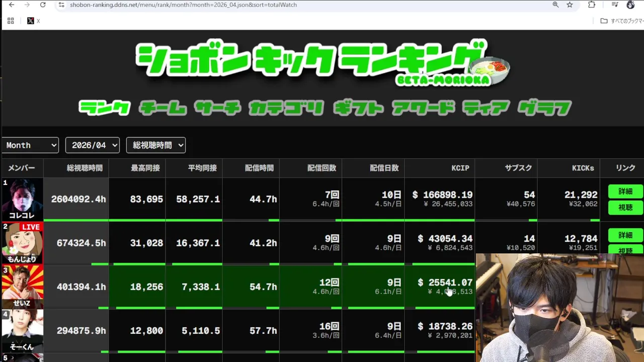Switch to the カテゴリ tab
Screen dimensions: 644x362
[286, 108]
